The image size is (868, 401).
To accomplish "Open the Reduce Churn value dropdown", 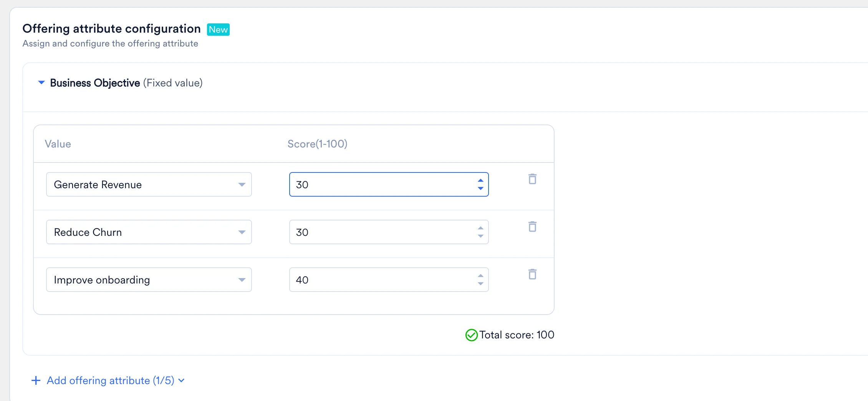I will coord(149,232).
